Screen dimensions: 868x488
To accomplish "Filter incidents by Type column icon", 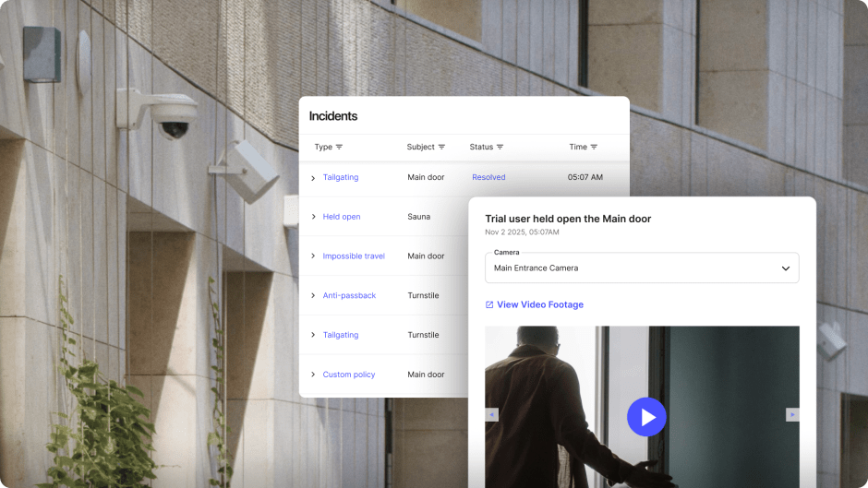I will [339, 148].
